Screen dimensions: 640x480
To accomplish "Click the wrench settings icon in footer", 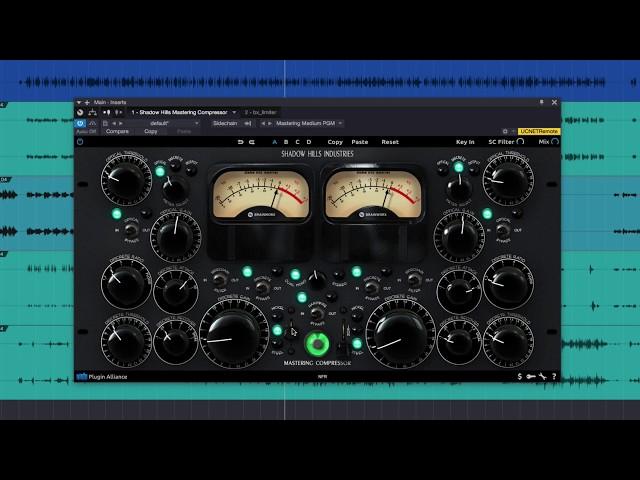I will [x=542, y=376].
